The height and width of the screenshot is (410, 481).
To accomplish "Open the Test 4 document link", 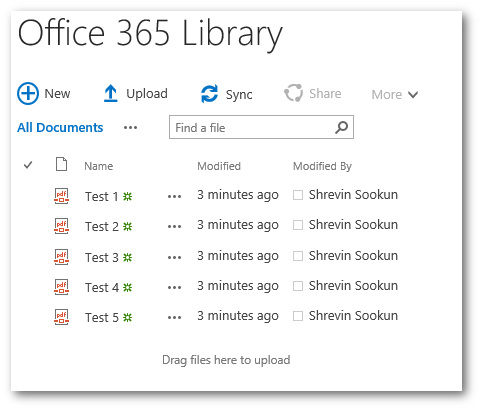I will (102, 287).
